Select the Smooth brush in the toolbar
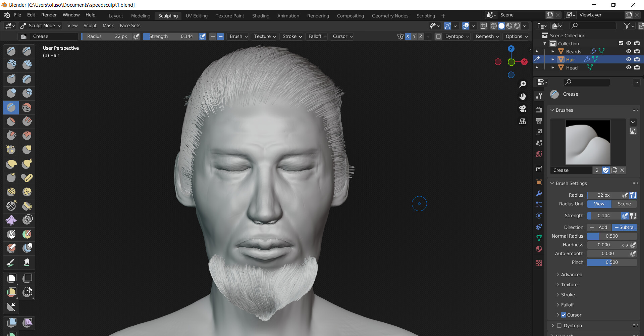The image size is (644, 336). [x=27, y=107]
